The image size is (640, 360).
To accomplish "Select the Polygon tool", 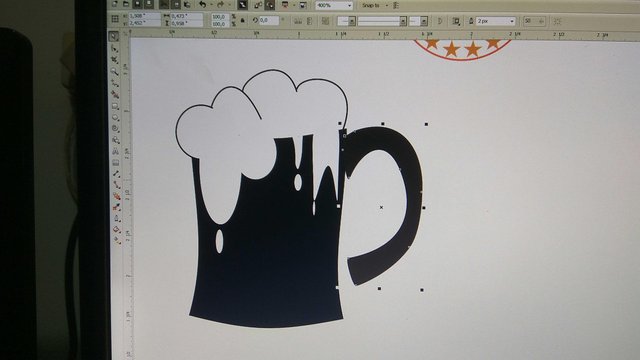I will pos(116,129).
